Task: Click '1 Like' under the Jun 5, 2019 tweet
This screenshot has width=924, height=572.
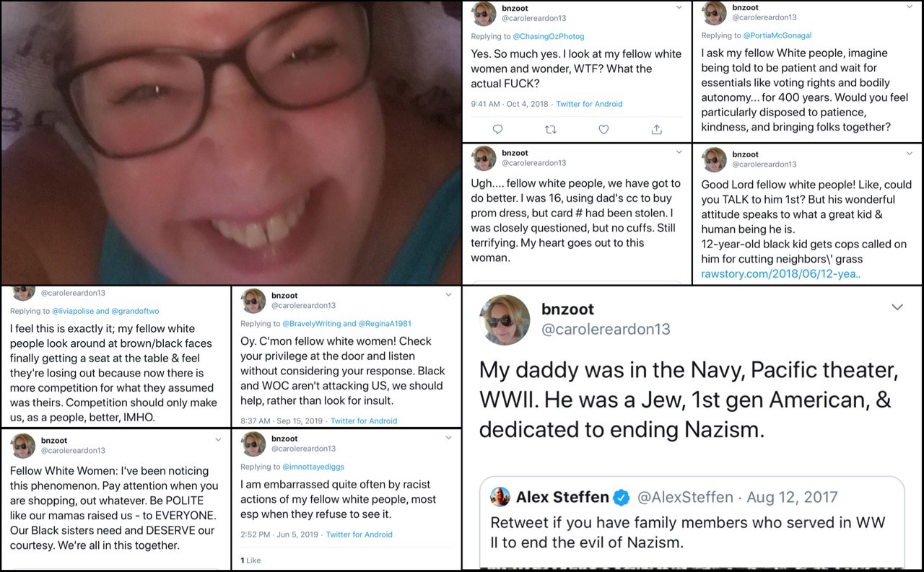Action: [x=250, y=560]
